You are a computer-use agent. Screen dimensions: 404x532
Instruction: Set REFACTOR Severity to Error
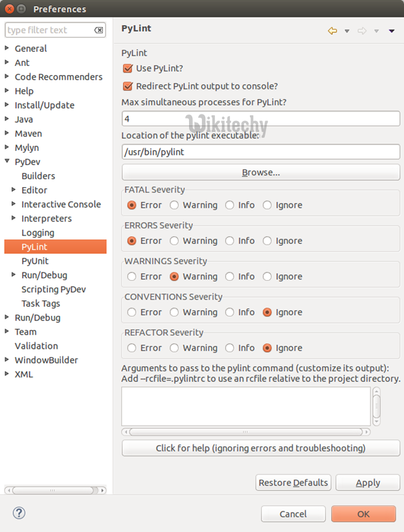(132, 348)
